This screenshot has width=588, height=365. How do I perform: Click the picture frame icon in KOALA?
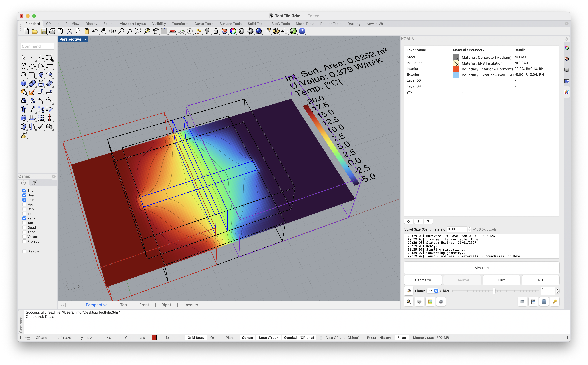[x=430, y=301]
